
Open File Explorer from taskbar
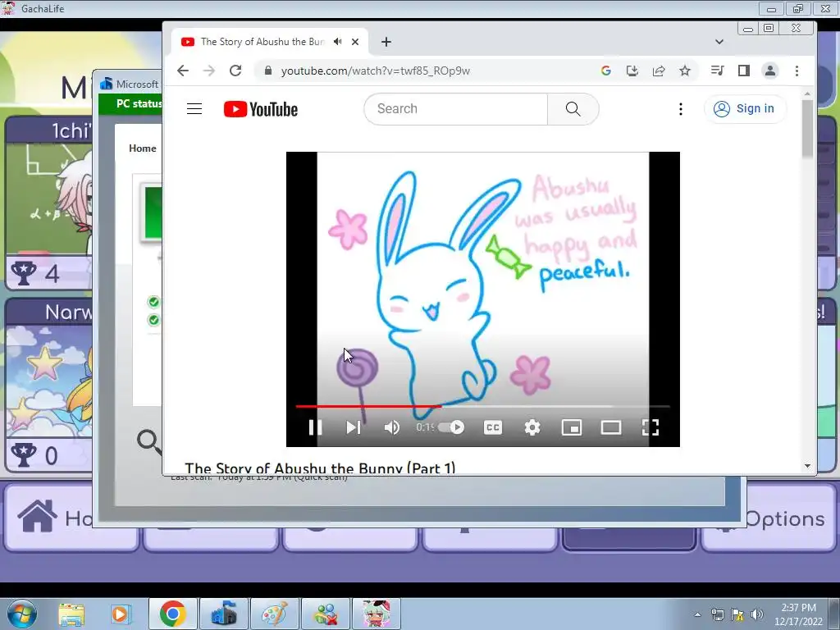pos(72,614)
